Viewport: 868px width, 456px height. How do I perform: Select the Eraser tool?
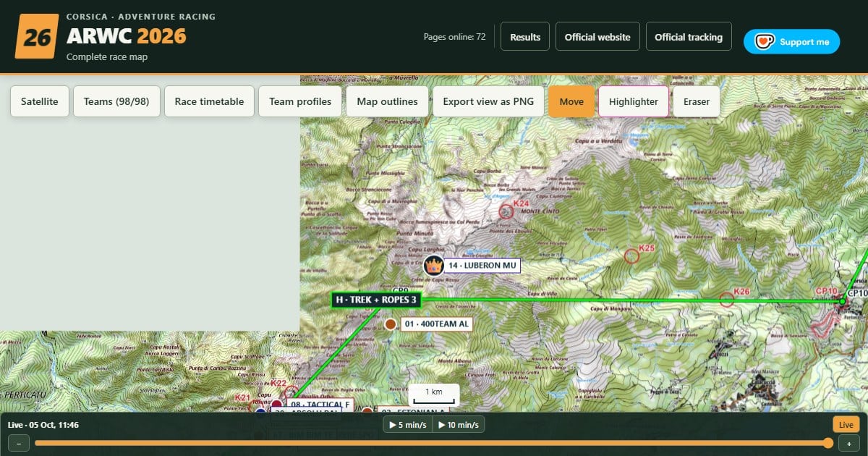click(697, 101)
